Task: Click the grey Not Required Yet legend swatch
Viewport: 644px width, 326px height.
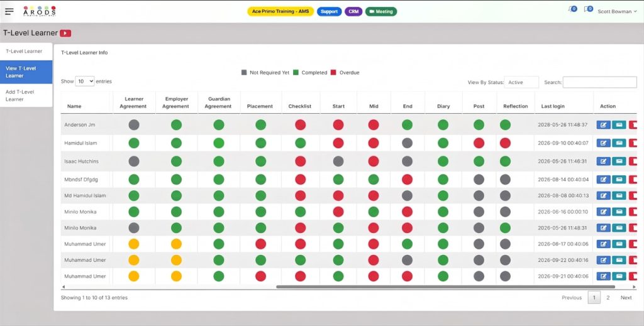Action: (244, 73)
